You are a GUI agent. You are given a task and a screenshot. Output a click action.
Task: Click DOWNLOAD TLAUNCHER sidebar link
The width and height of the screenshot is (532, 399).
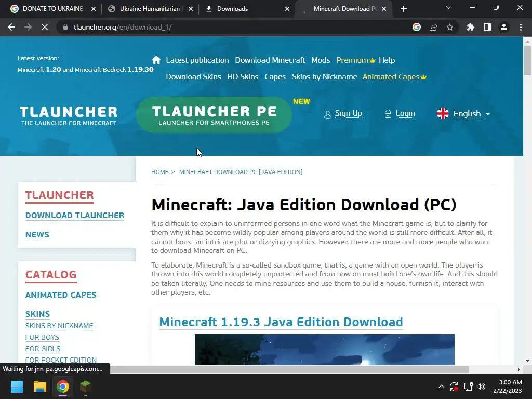coord(75,216)
